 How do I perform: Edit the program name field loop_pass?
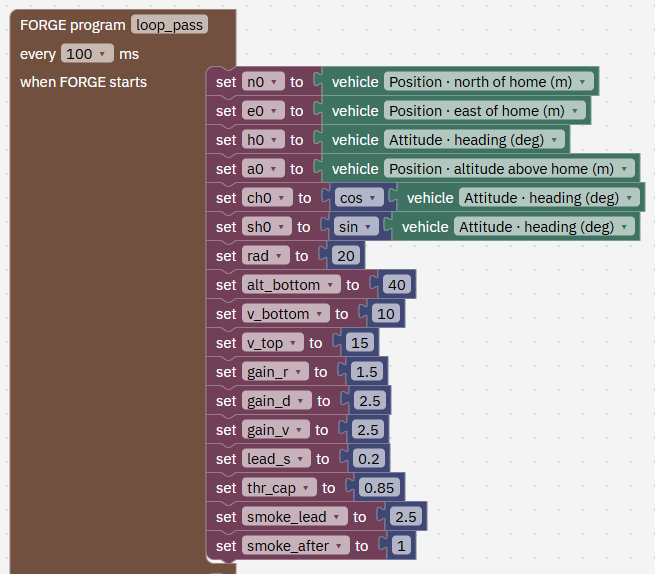point(169,25)
